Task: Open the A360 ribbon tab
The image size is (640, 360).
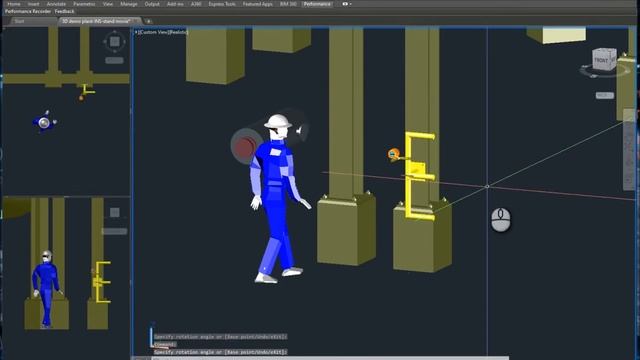Action: 196,4
